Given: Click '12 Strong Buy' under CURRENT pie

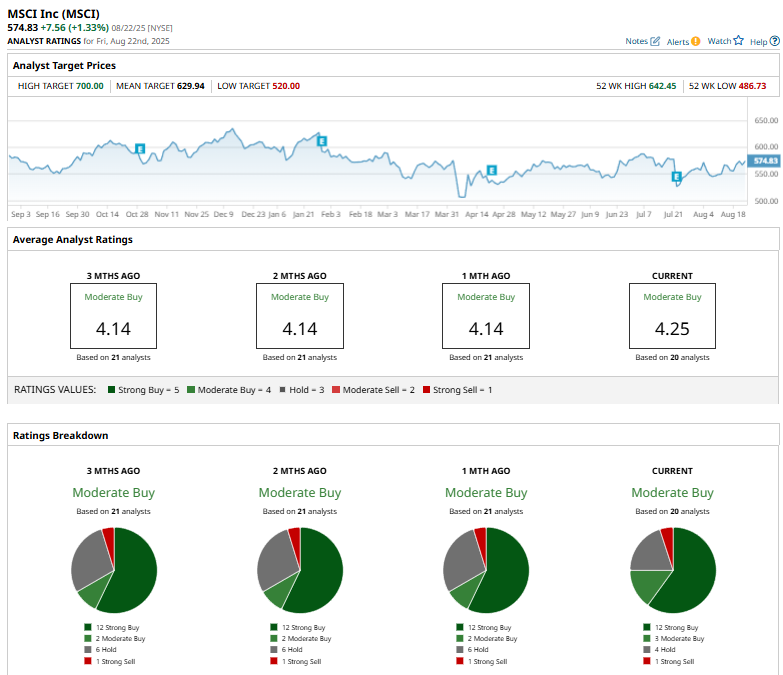Looking at the screenshot, I should (x=676, y=628).
